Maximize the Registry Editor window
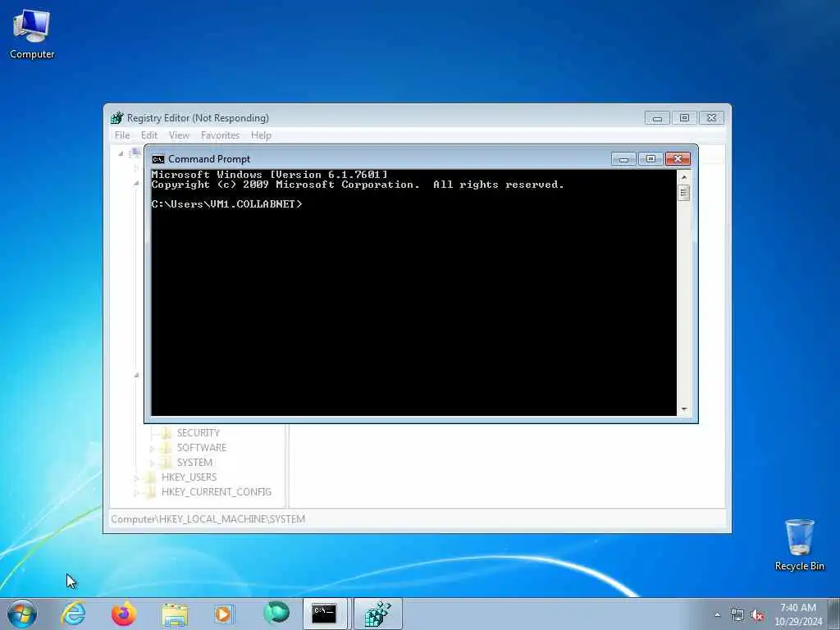Viewport: 840px width, 630px height. [x=684, y=118]
